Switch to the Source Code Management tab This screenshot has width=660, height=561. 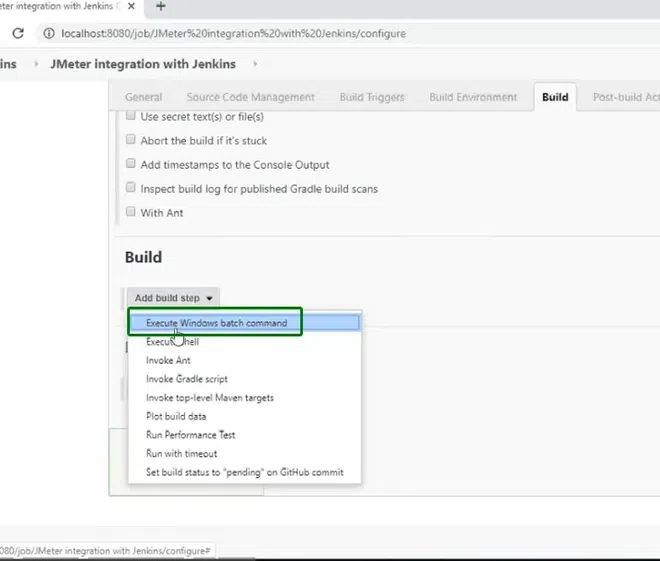[x=250, y=97]
